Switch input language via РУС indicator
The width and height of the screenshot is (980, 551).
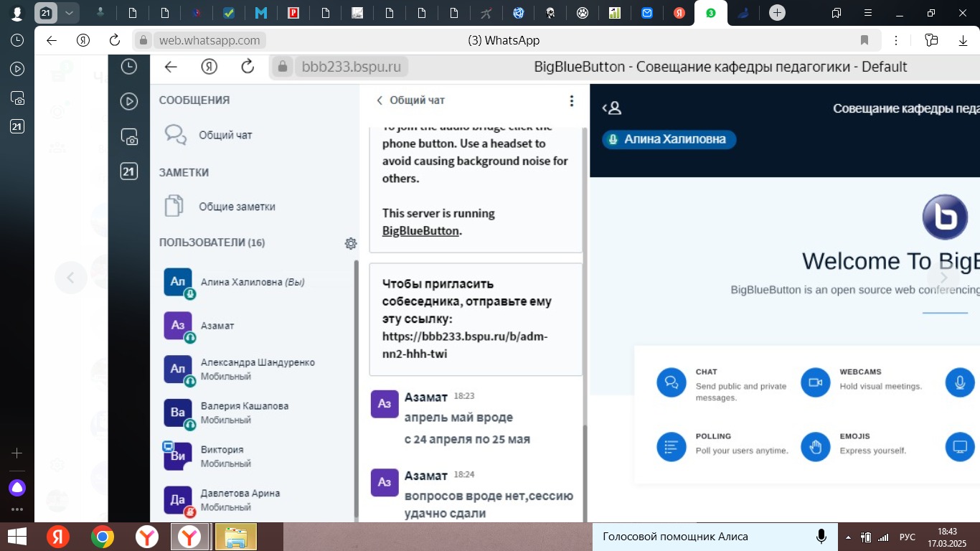tap(908, 537)
